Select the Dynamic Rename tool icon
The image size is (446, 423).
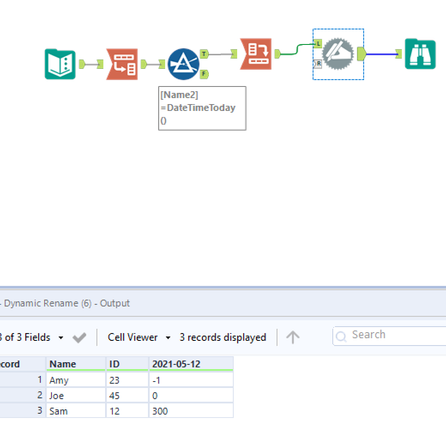pyautogui.click(x=338, y=54)
